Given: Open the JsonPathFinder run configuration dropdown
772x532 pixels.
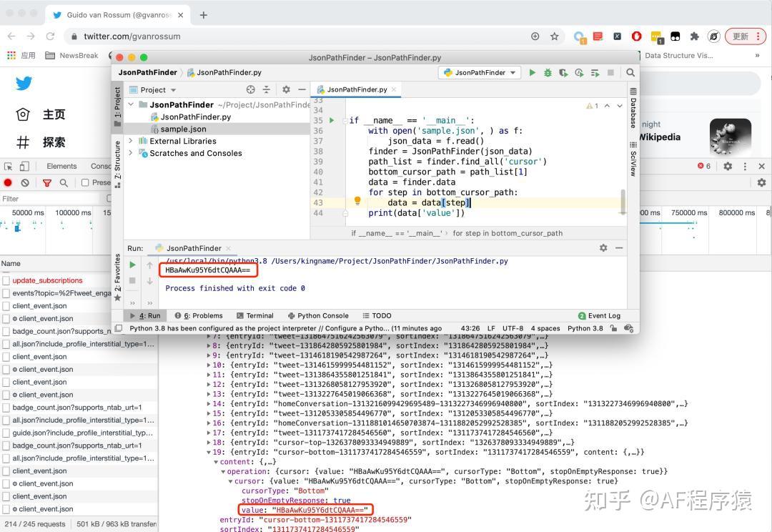Looking at the screenshot, I should 480,72.
